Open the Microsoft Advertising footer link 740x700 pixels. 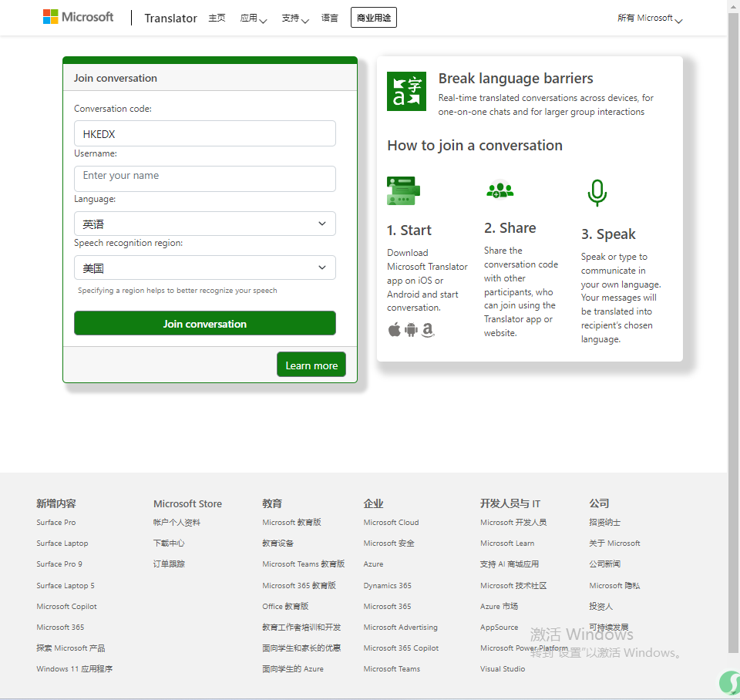(x=401, y=627)
